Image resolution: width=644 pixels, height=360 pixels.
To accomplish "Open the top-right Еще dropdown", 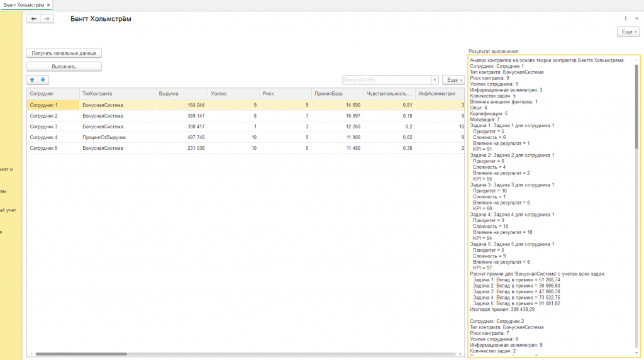I will click(628, 31).
